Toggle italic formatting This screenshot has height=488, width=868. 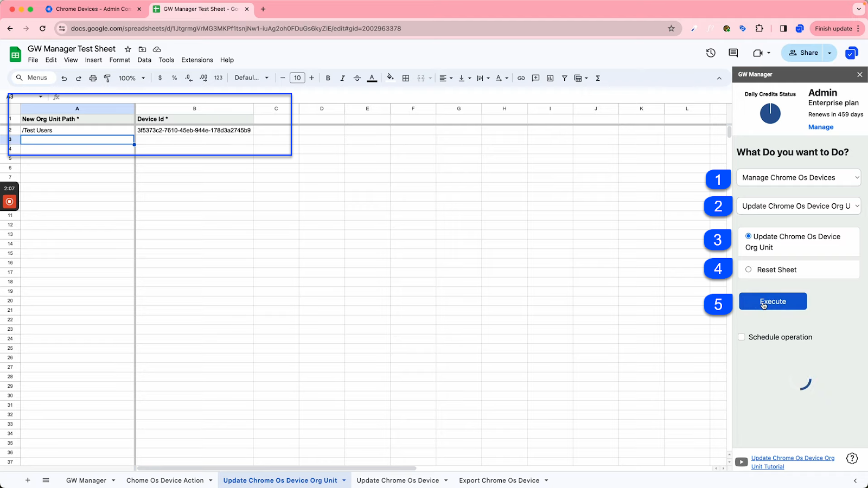pos(342,78)
